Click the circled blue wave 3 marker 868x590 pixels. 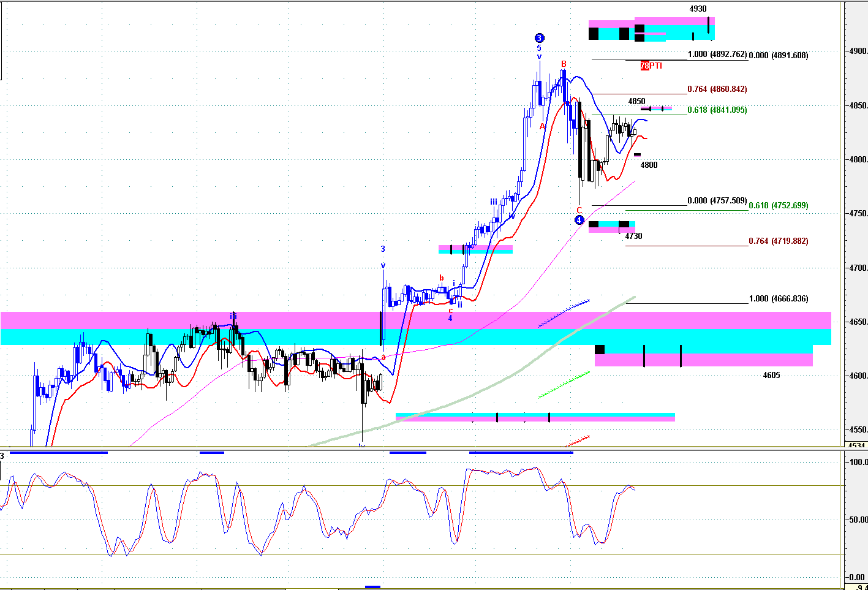[539, 38]
